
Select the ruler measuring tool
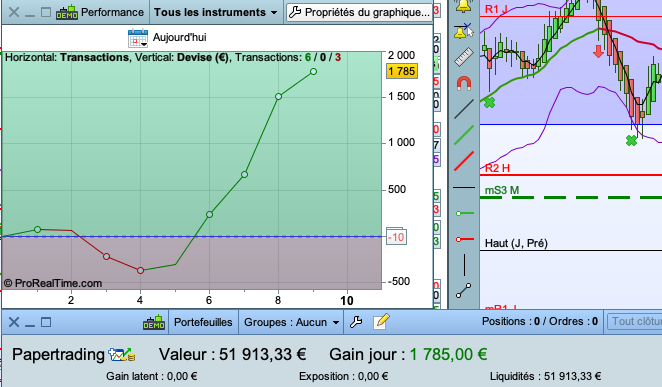pos(464,57)
